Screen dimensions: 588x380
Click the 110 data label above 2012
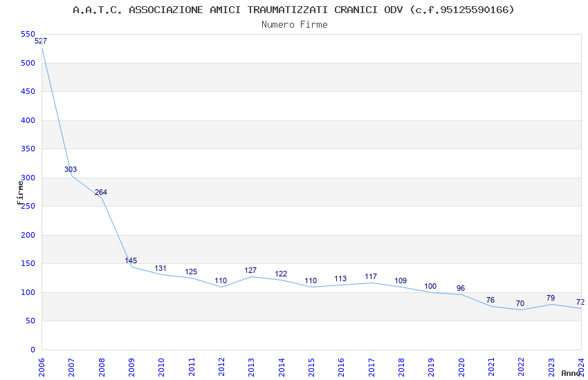[221, 281]
